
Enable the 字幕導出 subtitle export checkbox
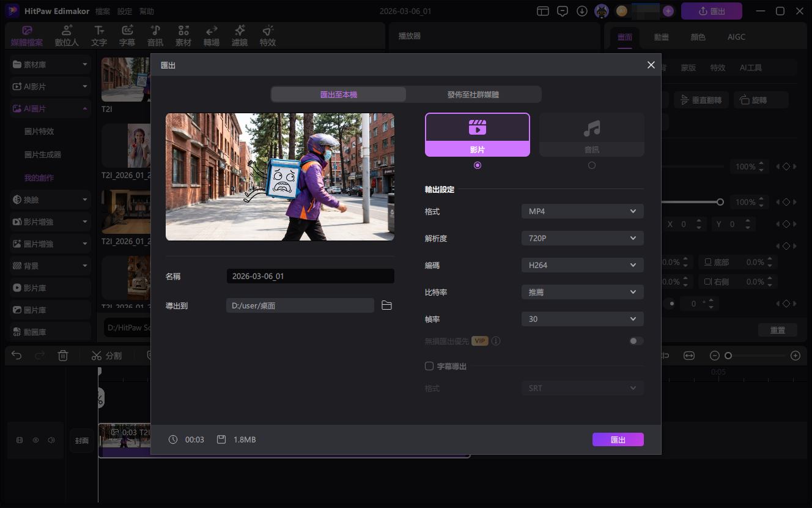coord(429,366)
